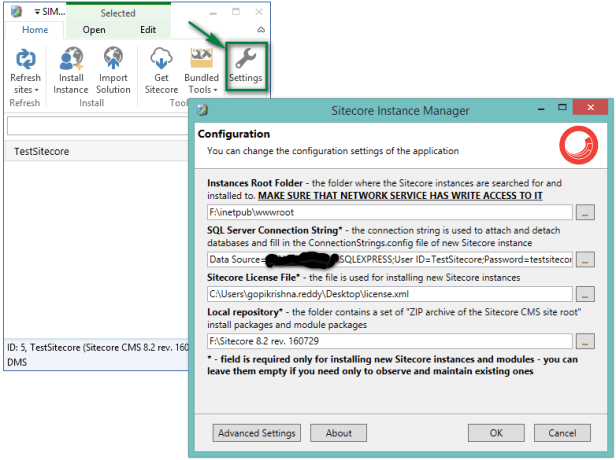The width and height of the screenshot is (616, 460).
Task: Click the About button
Action: (x=339, y=433)
